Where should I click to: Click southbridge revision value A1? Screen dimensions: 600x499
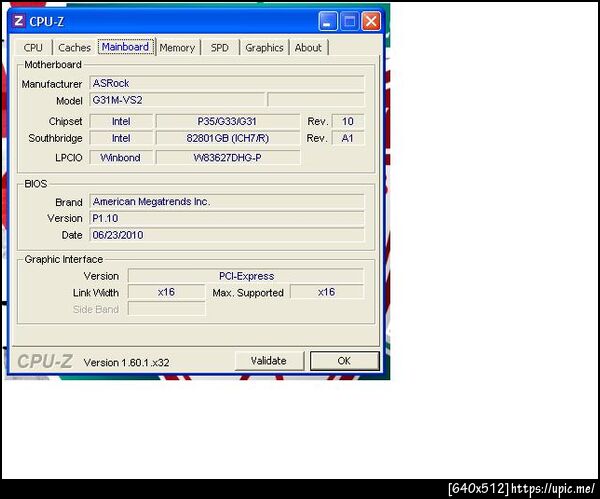[347, 138]
